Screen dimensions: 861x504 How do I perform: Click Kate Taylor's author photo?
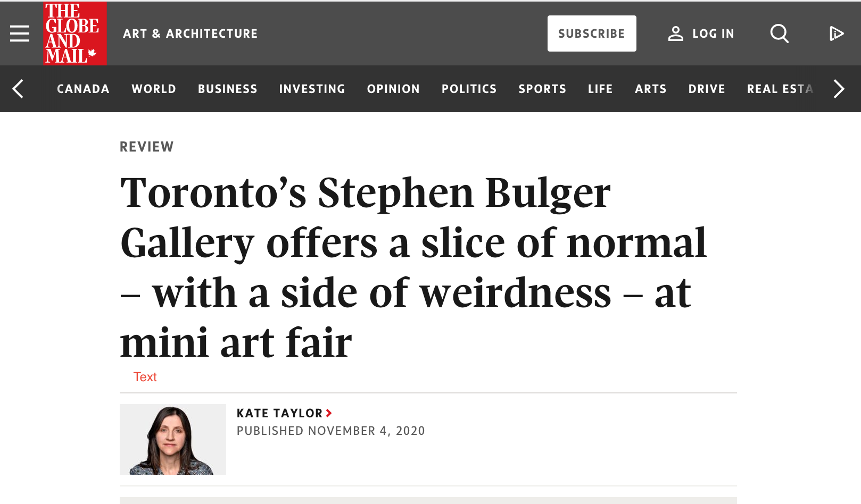(173, 439)
